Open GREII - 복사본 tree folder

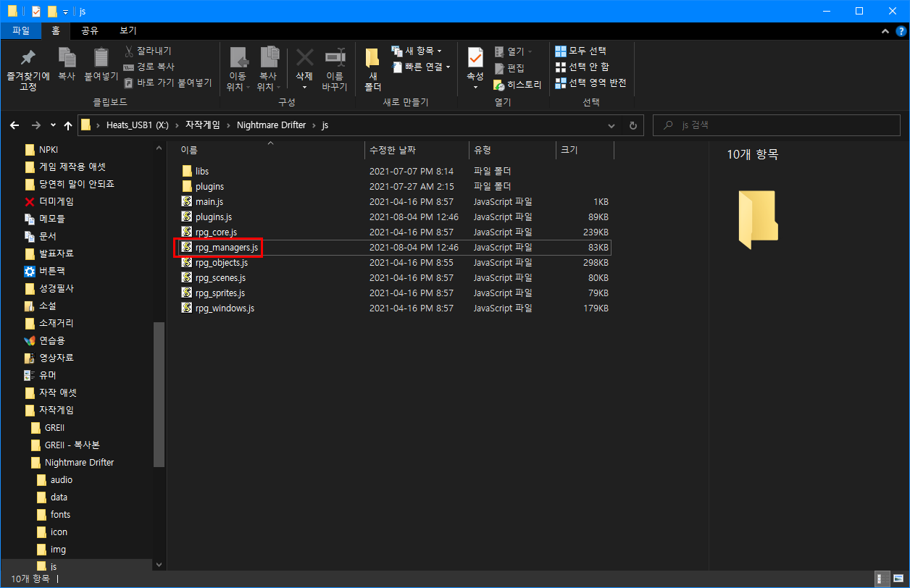(x=71, y=445)
